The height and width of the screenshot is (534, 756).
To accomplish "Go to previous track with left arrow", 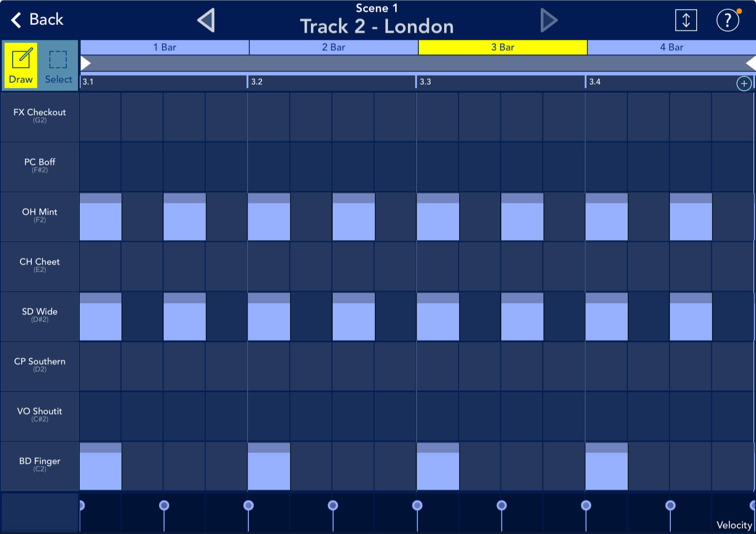I will pos(206,21).
